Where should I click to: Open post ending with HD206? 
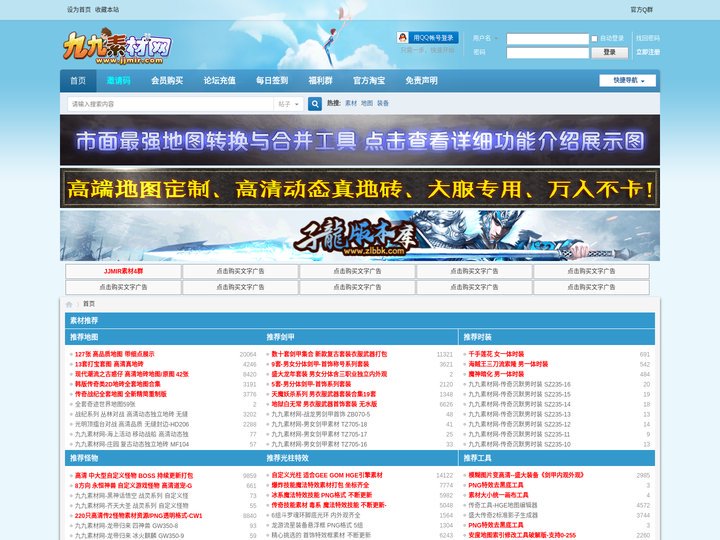[132, 424]
